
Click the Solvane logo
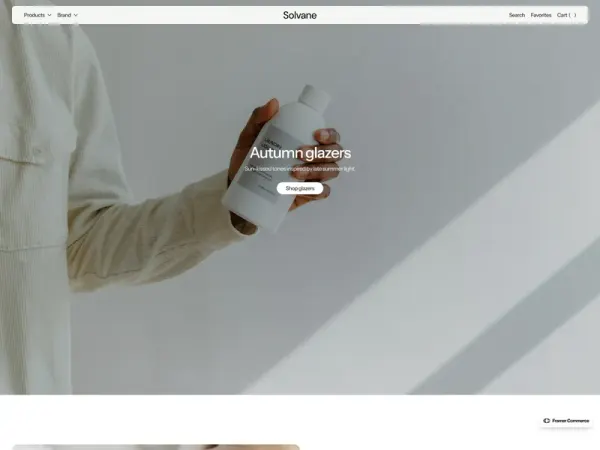[x=300, y=15]
